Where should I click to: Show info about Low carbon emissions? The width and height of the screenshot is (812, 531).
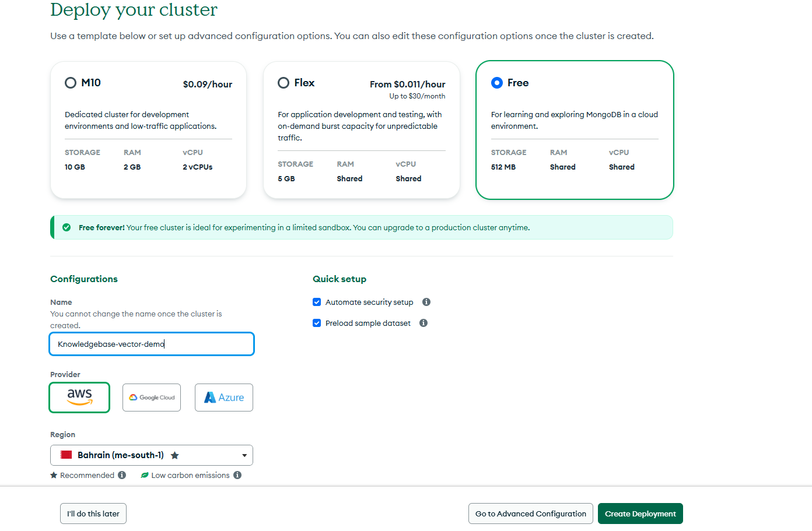click(237, 475)
